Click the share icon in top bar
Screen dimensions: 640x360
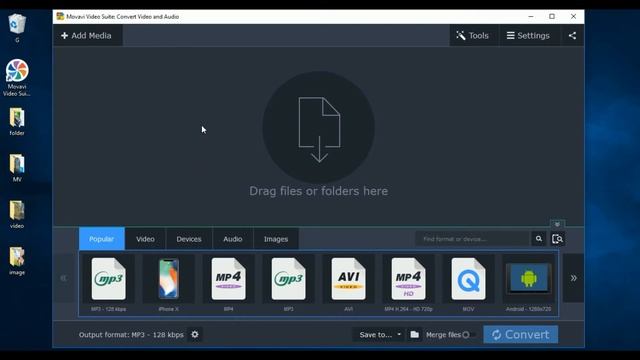tap(572, 36)
